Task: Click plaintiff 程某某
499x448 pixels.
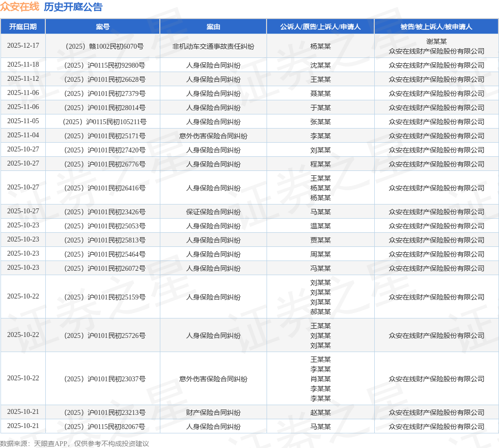Action: (x=321, y=165)
